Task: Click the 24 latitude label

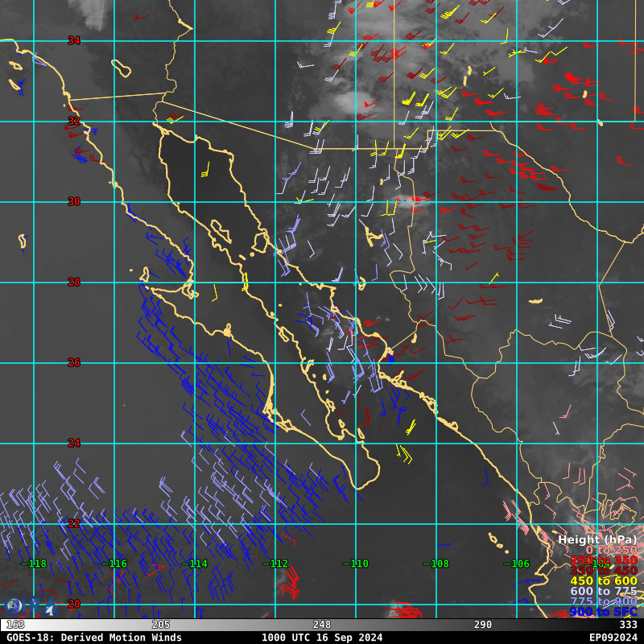Action: pyautogui.click(x=73, y=444)
